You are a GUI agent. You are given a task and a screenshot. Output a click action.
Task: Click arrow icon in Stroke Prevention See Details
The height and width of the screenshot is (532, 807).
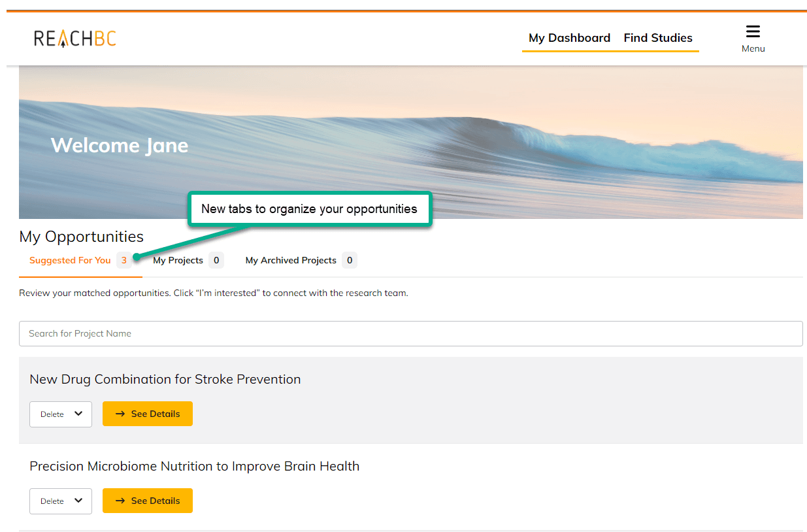(x=120, y=414)
